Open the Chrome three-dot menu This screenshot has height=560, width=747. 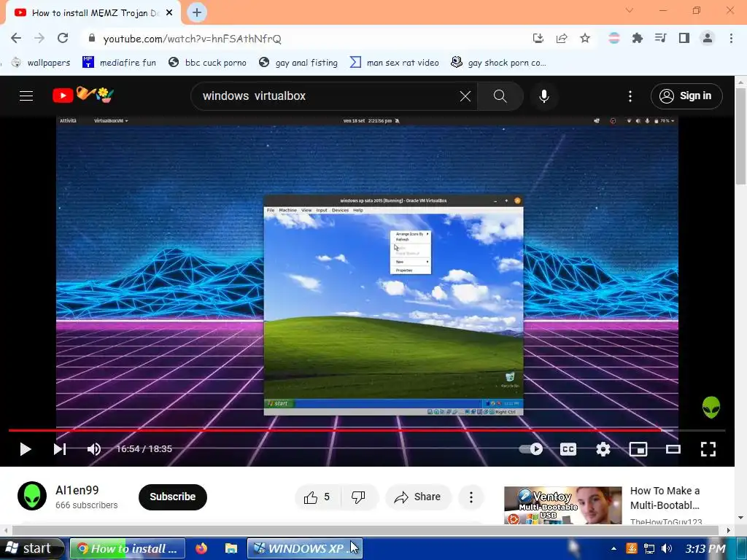pos(731,38)
